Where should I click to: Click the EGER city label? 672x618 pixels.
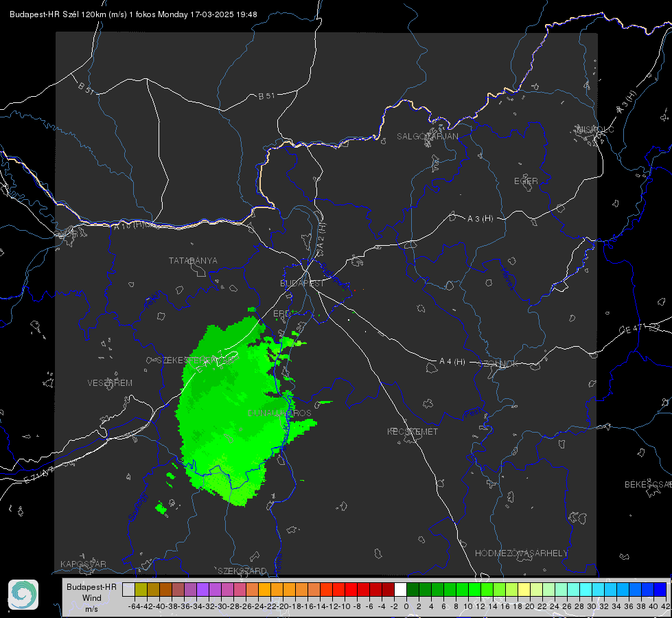point(526,181)
